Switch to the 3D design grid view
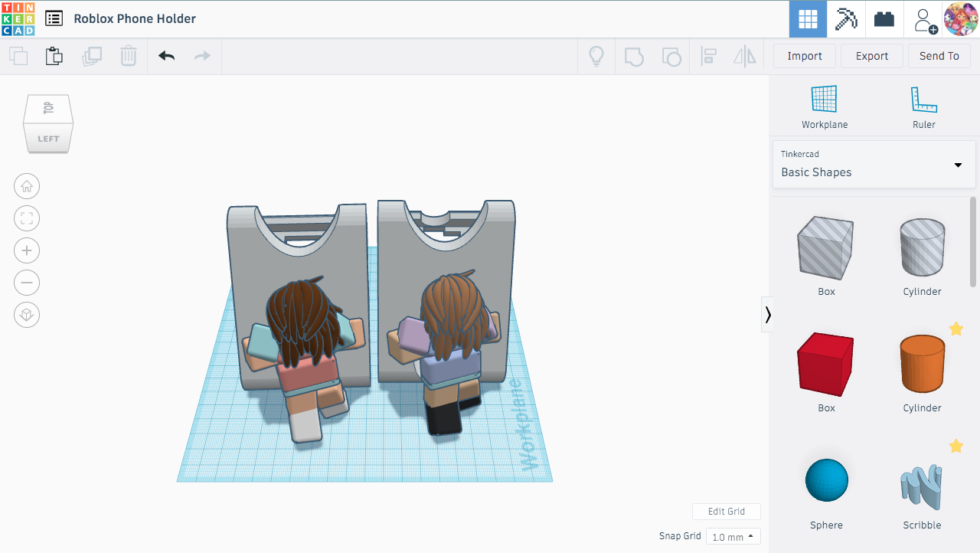This screenshot has height=553, width=980. point(808,19)
